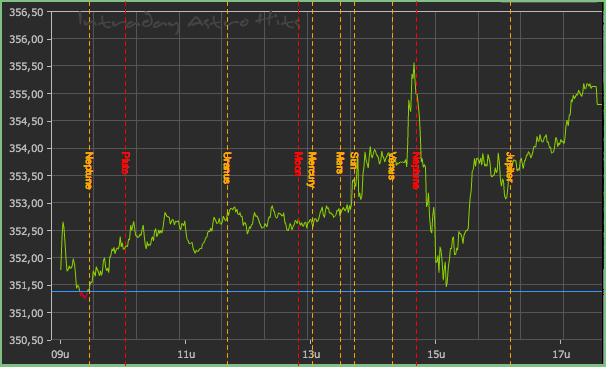Click the Mars marker label
606x367 pixels.
[x=340, y=163]
